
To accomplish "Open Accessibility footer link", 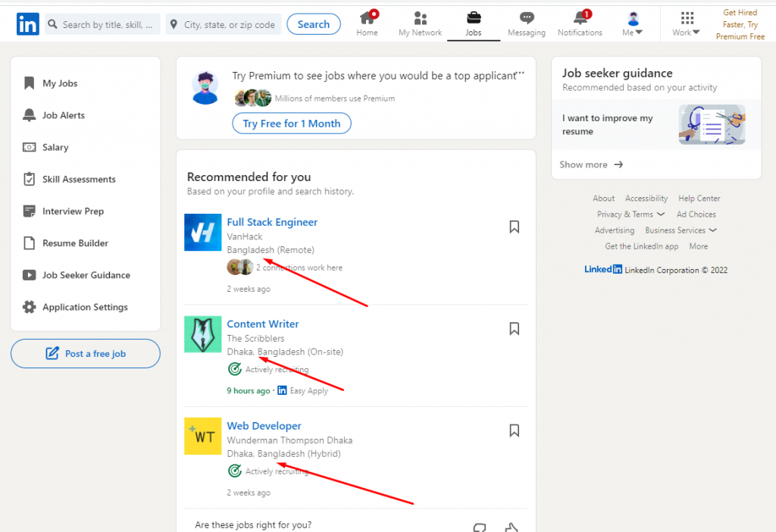I will coord(646,199).
